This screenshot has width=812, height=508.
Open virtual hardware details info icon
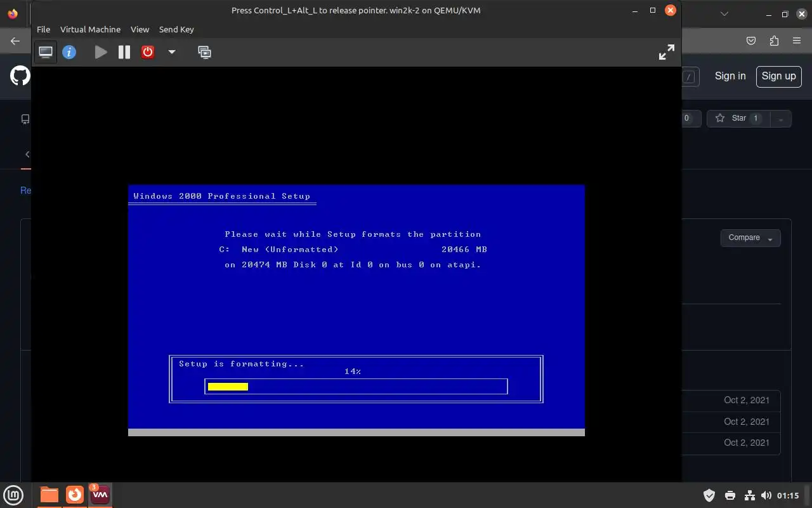pyautogui.click(x=69, y=52)
